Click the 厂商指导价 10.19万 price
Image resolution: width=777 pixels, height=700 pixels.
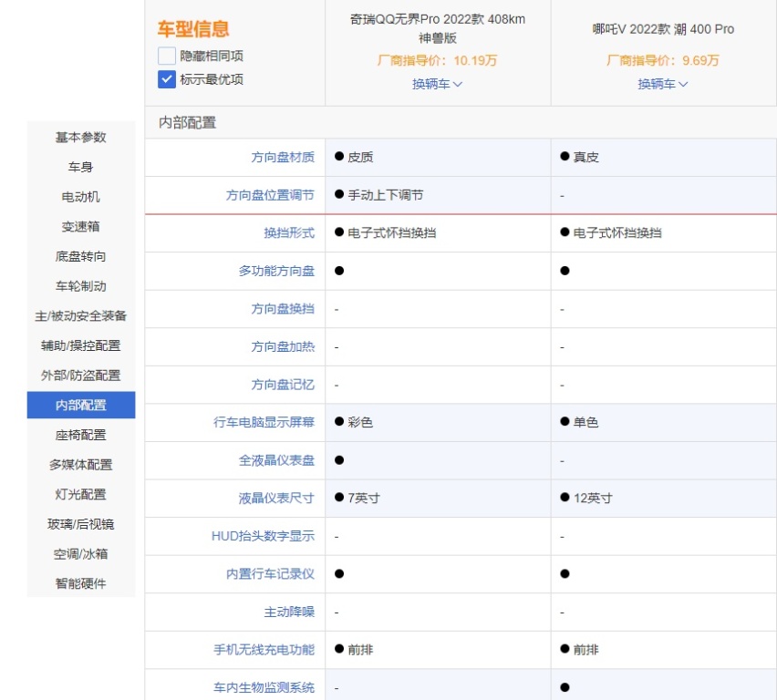437,60
